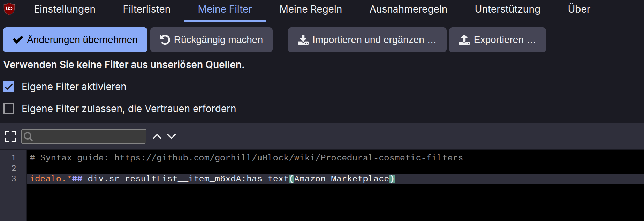This screenshot has height=221, width=644.
Task: Click the idealo.* filter line
Action: click(212, 179)
